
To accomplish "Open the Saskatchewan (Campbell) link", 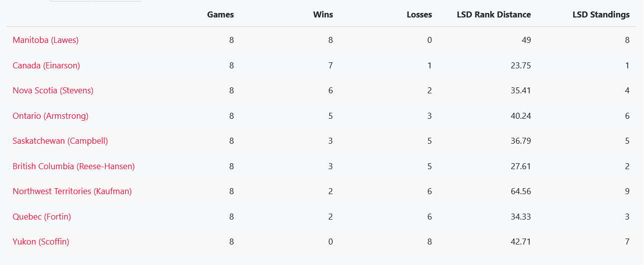I will click(60, 141).
